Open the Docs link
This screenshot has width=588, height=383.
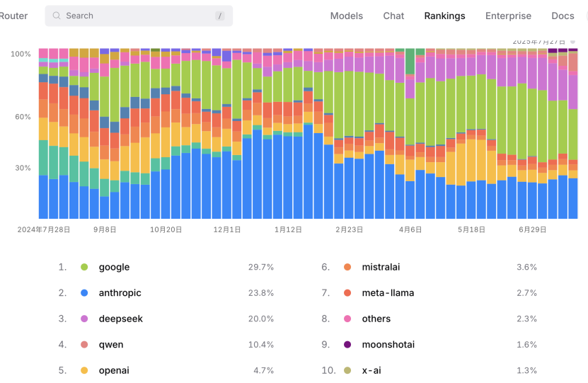coord(563,16)
